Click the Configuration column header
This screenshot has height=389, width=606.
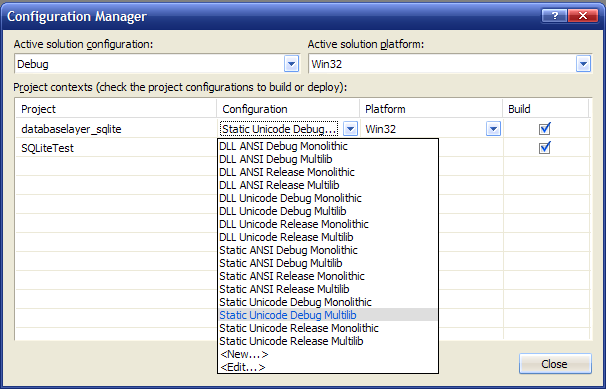coord(288,109)
